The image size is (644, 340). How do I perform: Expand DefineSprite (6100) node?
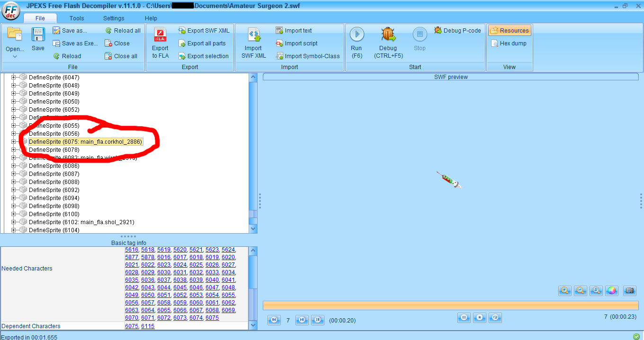[14, 214]
